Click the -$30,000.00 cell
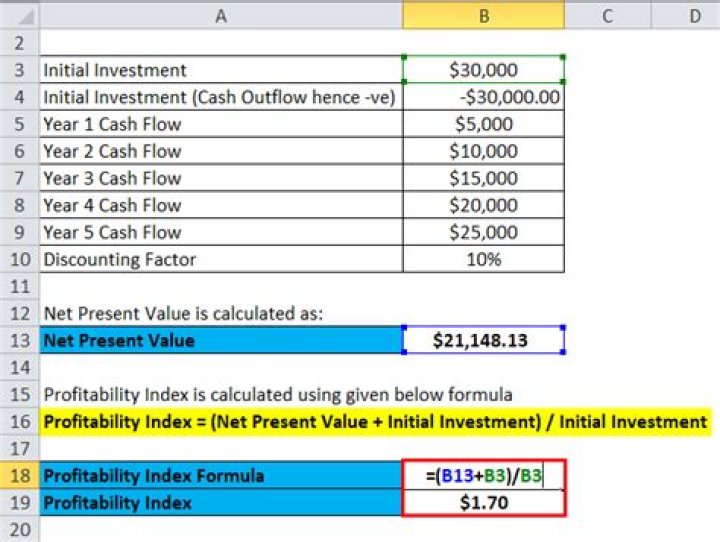 [484, 97]
